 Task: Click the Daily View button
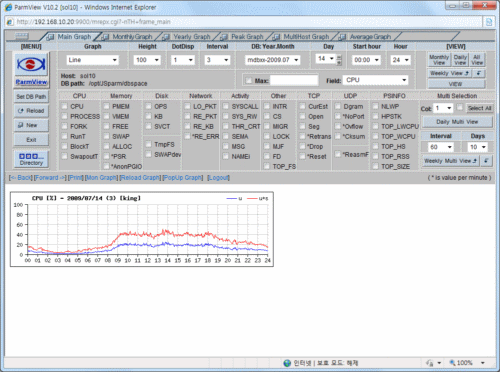click(x=460, y=60)
